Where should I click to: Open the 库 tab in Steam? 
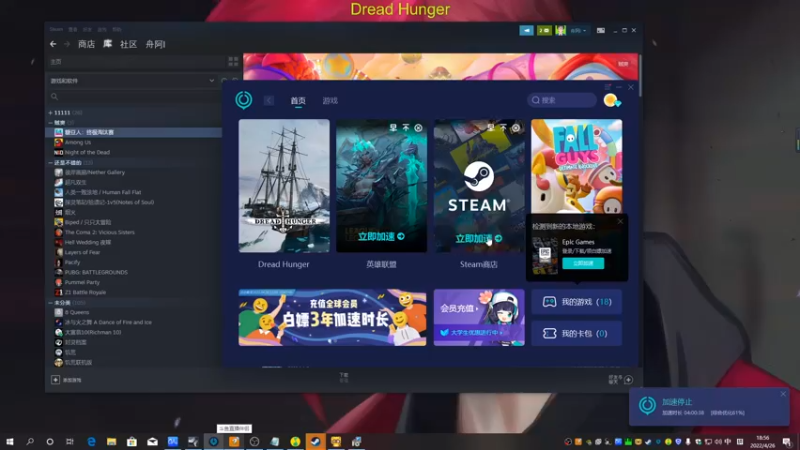tap(107, 44)
